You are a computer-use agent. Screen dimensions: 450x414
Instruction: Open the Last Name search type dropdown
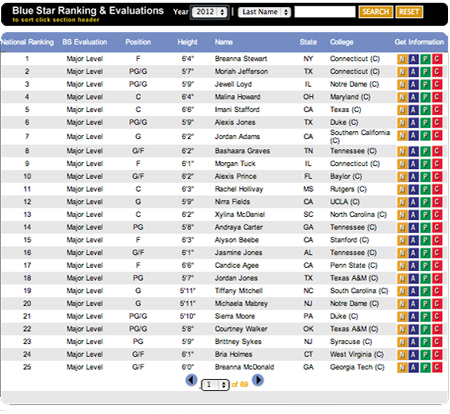click(265, 12)
